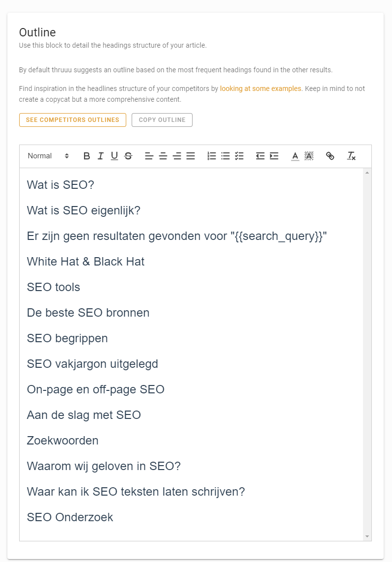392x562 pixels.
Task: Open the Normal heading style dropdown
Action: pyautogui.click(x=48, y=156)
